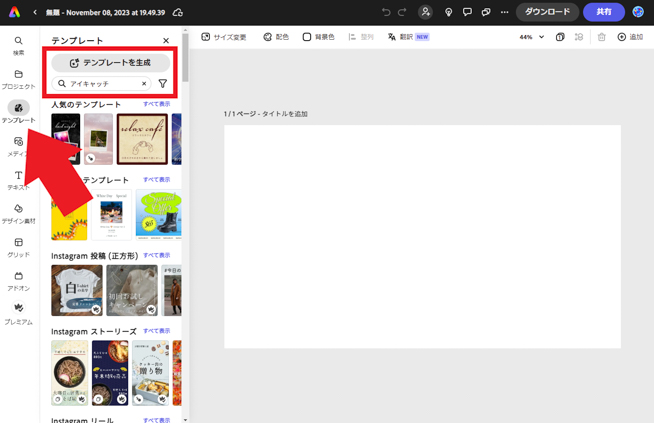
Task: Open the zoom level 44% dropdown
Action: tap(532, 37)
